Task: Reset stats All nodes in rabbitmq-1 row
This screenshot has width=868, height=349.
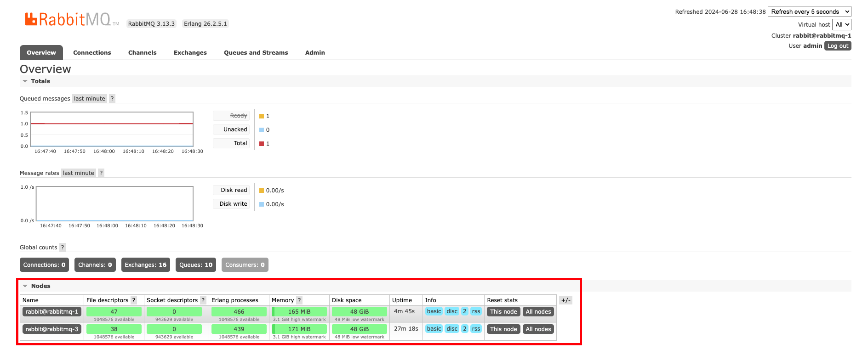Action: click(x=538, y=312)
